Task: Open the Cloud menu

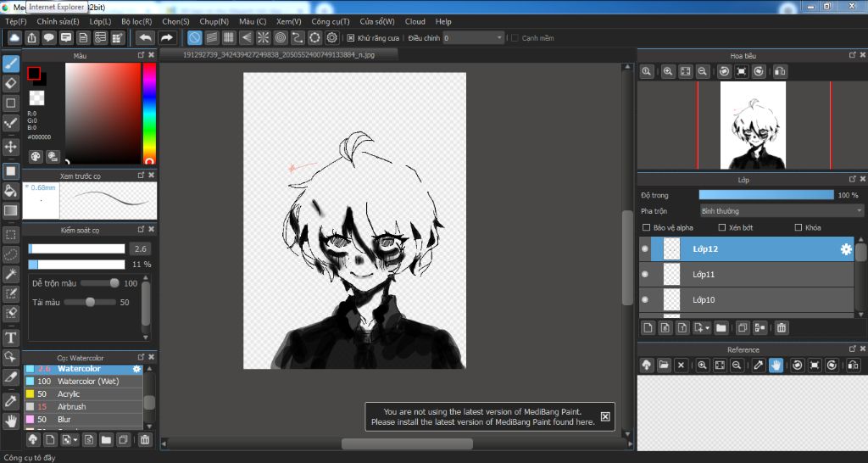Action: point(415,21)
